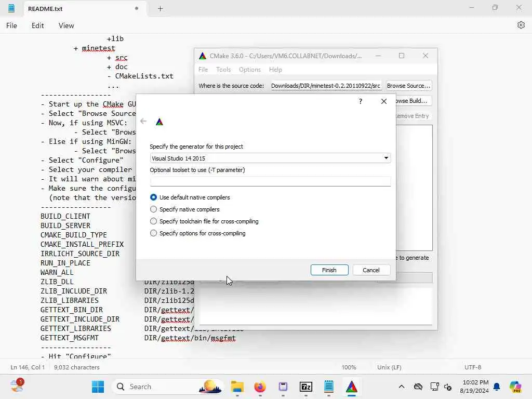The height and width of the screenshot is (399, 532).
Task: Click UTF-8 encoding indicator
Action: tap(473, 367)
